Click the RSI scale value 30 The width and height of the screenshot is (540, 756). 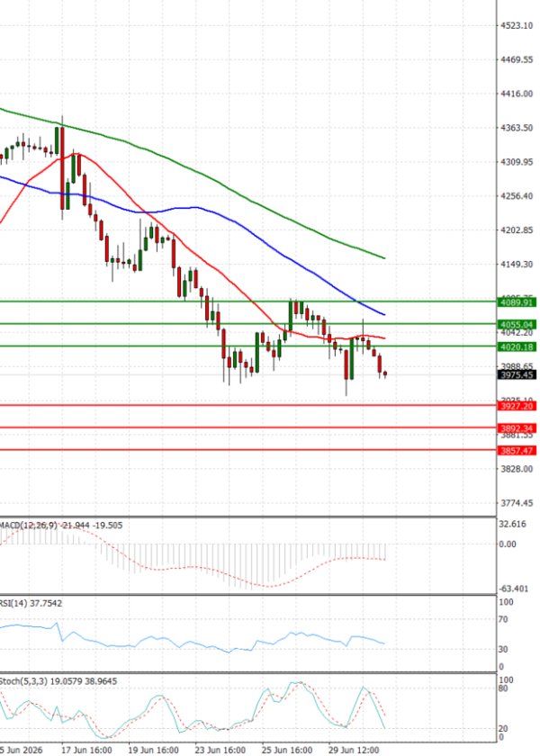(503, 650)
